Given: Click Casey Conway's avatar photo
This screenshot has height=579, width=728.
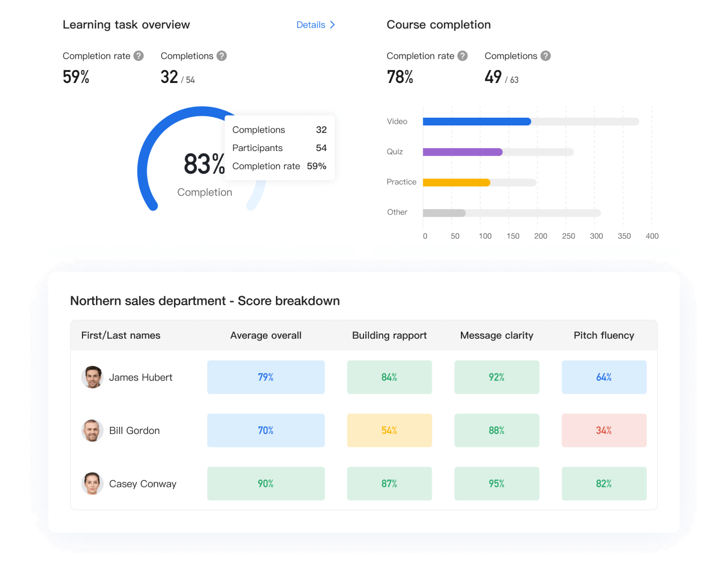Looking at the screenshot, I should 92,483.
